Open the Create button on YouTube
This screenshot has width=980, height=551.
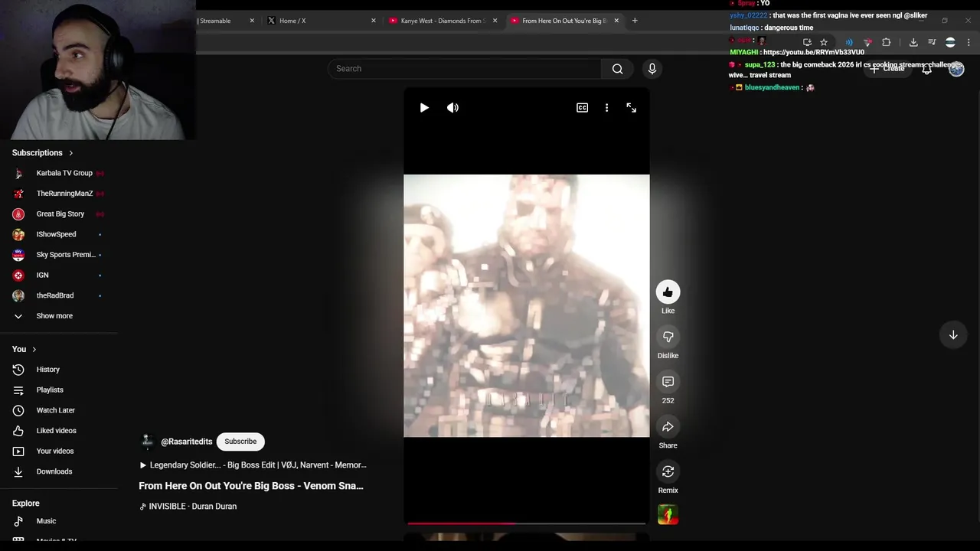[887, 69]
